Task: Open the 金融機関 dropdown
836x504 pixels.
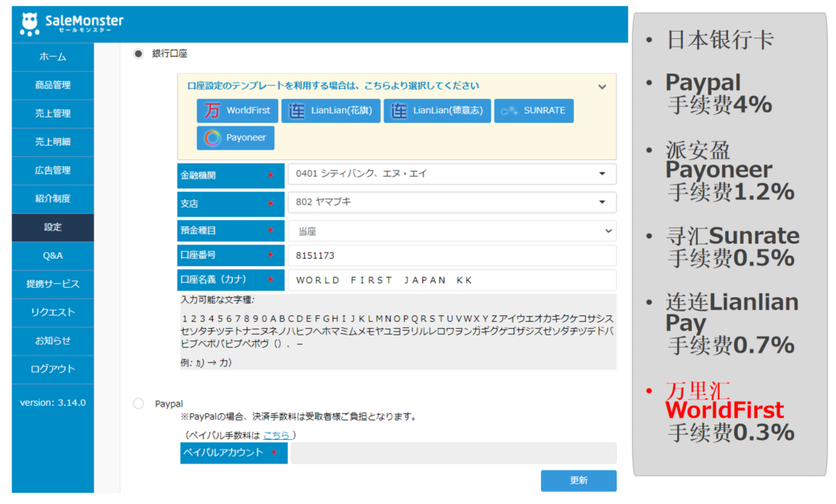Action: coord(452,174)
